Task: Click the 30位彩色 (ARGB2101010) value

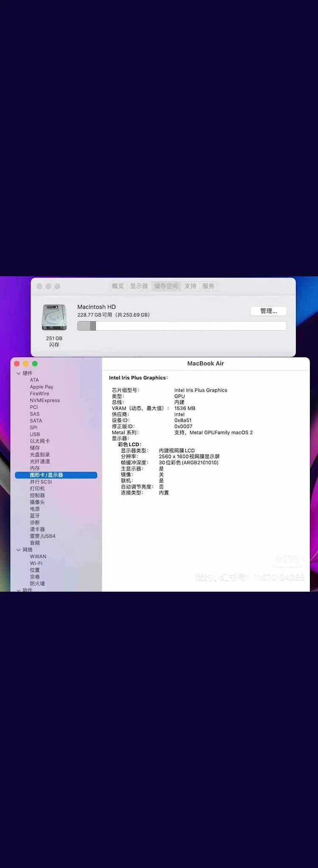Action: tap(189, 463)
